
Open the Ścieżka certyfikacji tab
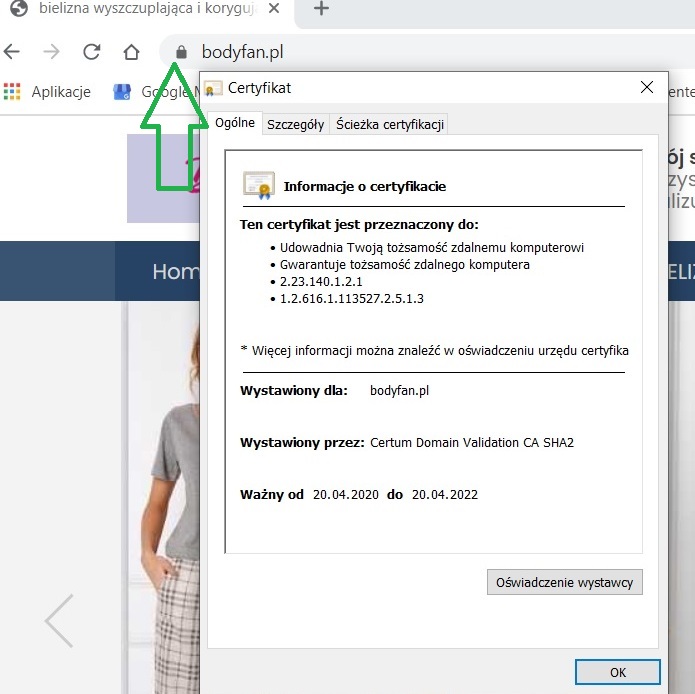tap(390, 125)
